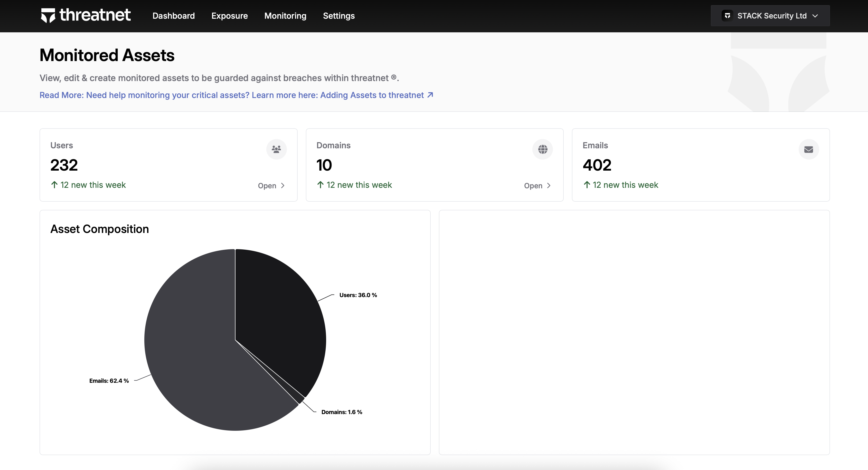The width and height of the screenshot is (868, 470).
Task: Click the threatnet shield logo
Action: coord(48,15)
